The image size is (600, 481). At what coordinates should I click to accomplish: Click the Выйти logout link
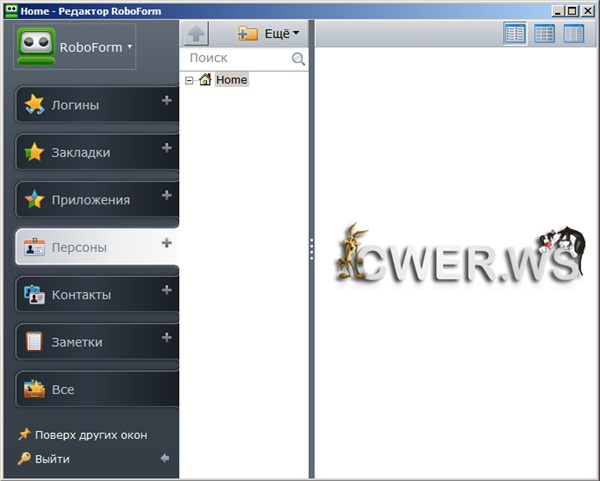pyautogui.click(x=52, y=459)
